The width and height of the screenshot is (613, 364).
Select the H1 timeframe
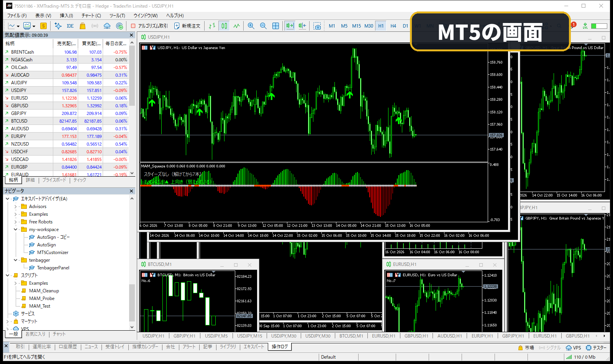coord(381,26)
